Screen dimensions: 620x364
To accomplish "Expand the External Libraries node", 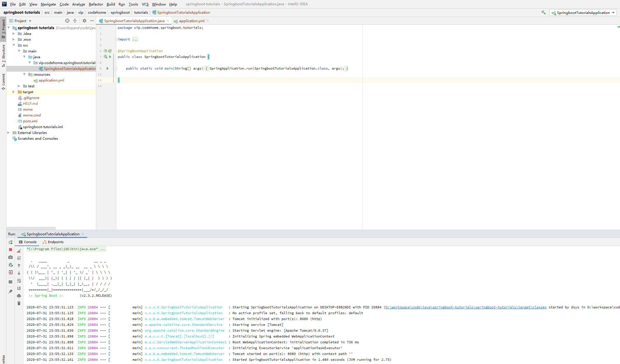I will pyautogui.click(x=8, y=133).
